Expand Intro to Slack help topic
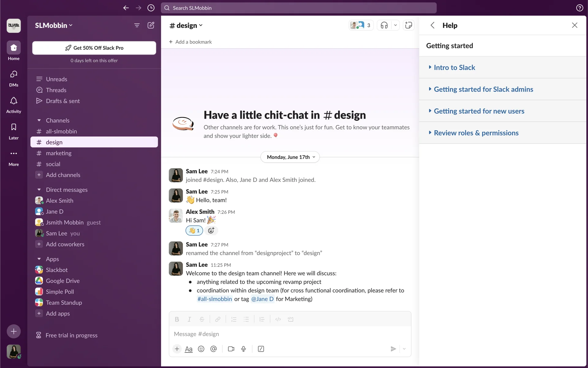The image size is (588, 368). [x=454, y=67]
